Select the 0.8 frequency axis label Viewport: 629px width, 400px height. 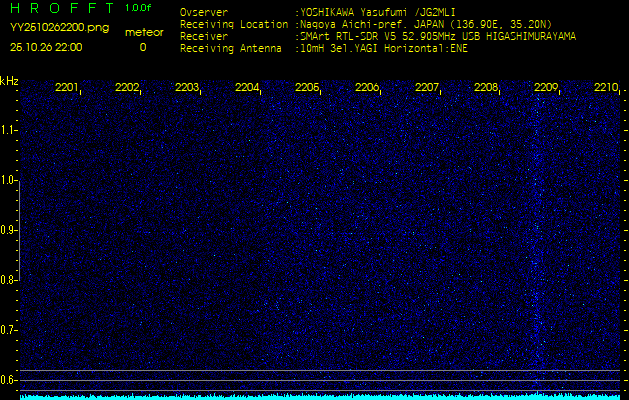(x=9, y=280)
